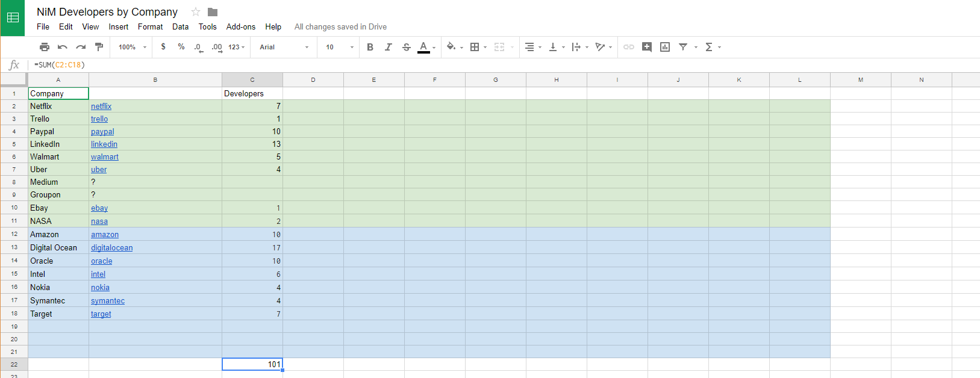Select the cell containing 101
Image resolution: width=980 pixels, height=378 pixels.
point(252,364)
